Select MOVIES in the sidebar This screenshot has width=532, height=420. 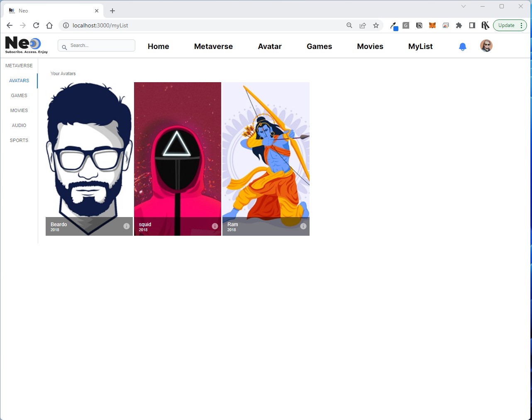[x=19, y=110]
